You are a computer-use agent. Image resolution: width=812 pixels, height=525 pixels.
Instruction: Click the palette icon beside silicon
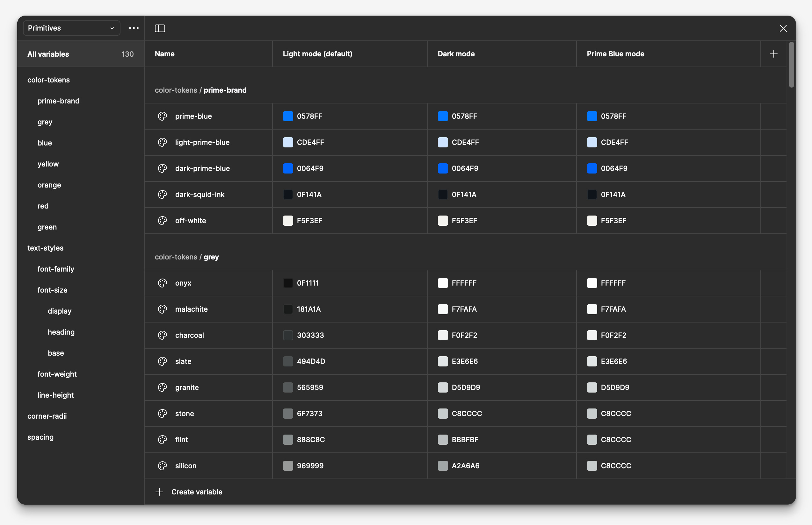(163, 466)
